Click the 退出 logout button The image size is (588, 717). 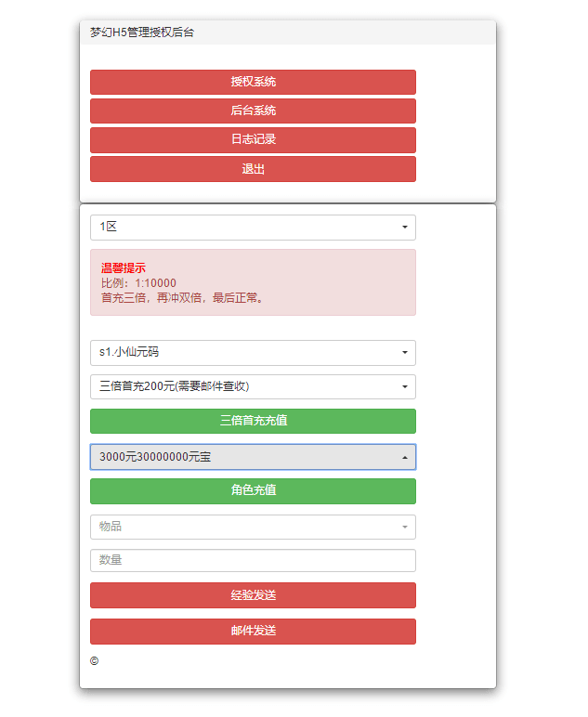253,169
